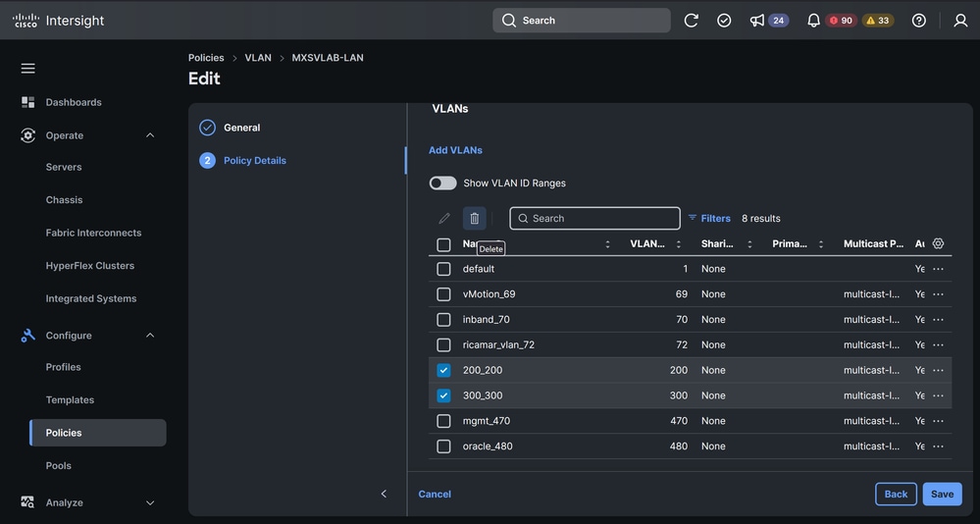Viewport: 980px width, 524px height.
Task: Open HyperFlex Clusters in sidebar
Action: click(90, 266)
